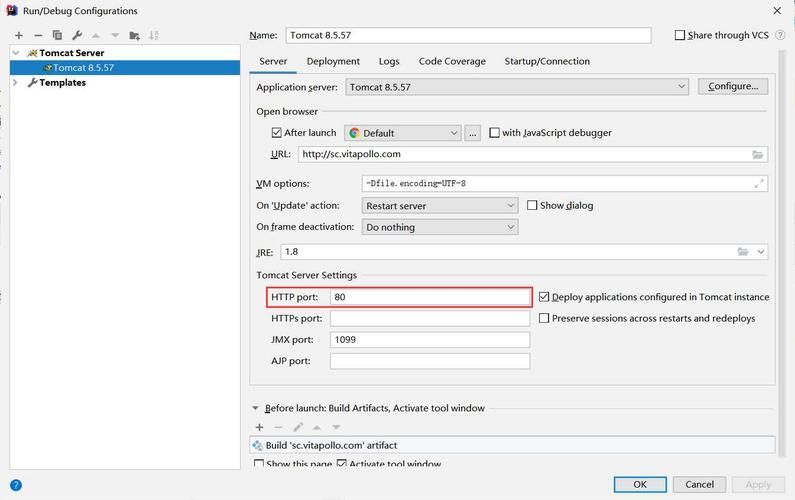Close the Run/Debug Configurations dialog

point(777,11)
